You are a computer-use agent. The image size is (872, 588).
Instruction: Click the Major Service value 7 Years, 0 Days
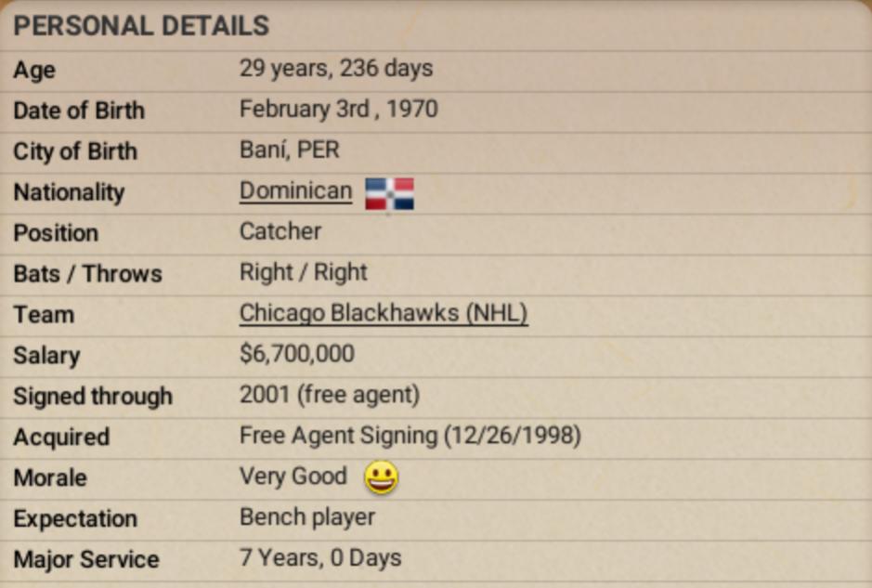click(320, 559)
